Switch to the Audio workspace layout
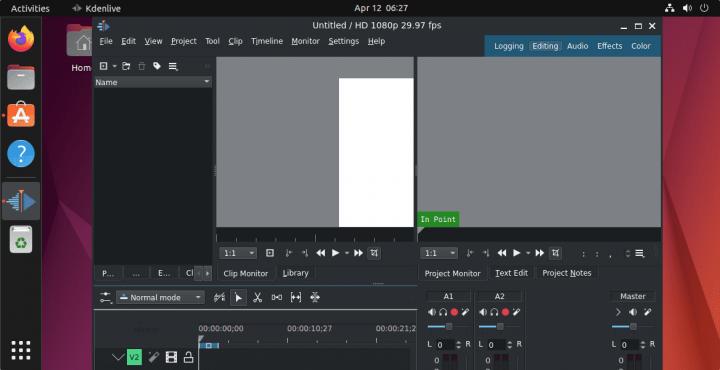Image resolution: width=720 pixels, height=370 pixels. pyautogui.click(x=577, y=46)
